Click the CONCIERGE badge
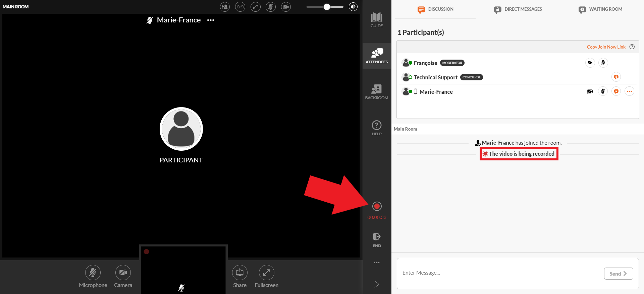The image size is (644, 294). [471, 77]
